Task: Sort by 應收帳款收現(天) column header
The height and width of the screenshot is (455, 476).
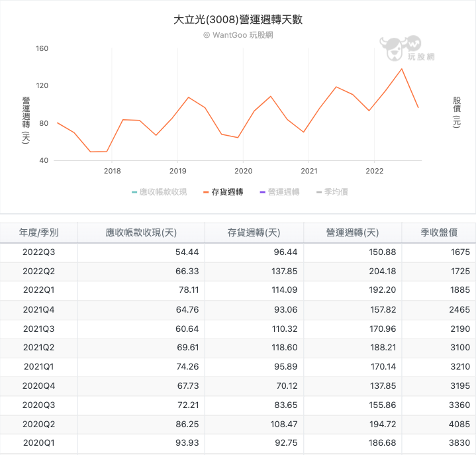Action: tap(141, 232)
